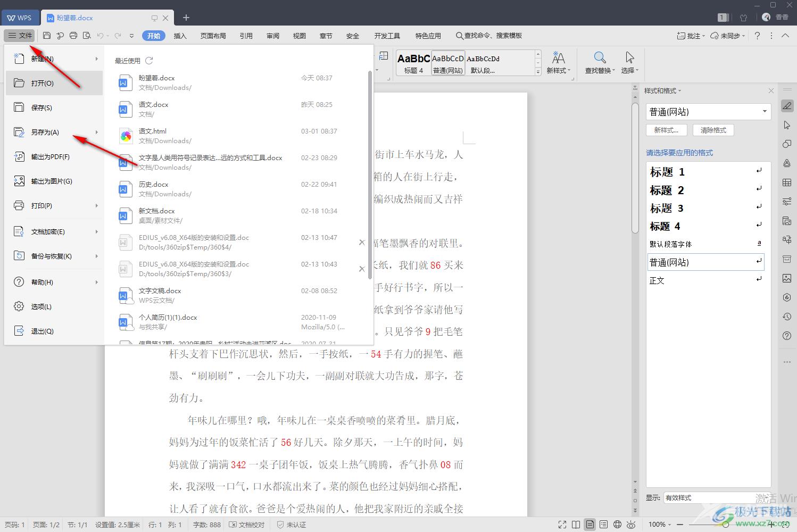This screenshot has width=797, height=532.
Task: Expand the 备份与恢复(K) submenu
Action: coord(96,256)
